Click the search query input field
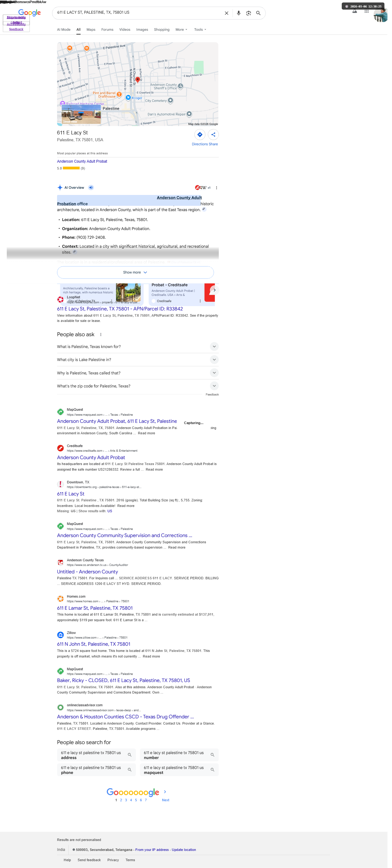This screenshot has height=868, width=392. [x=138, y=13]
